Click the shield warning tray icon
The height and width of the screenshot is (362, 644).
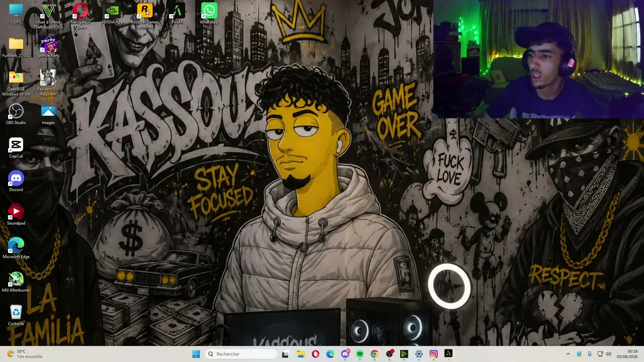pos(579,354)
